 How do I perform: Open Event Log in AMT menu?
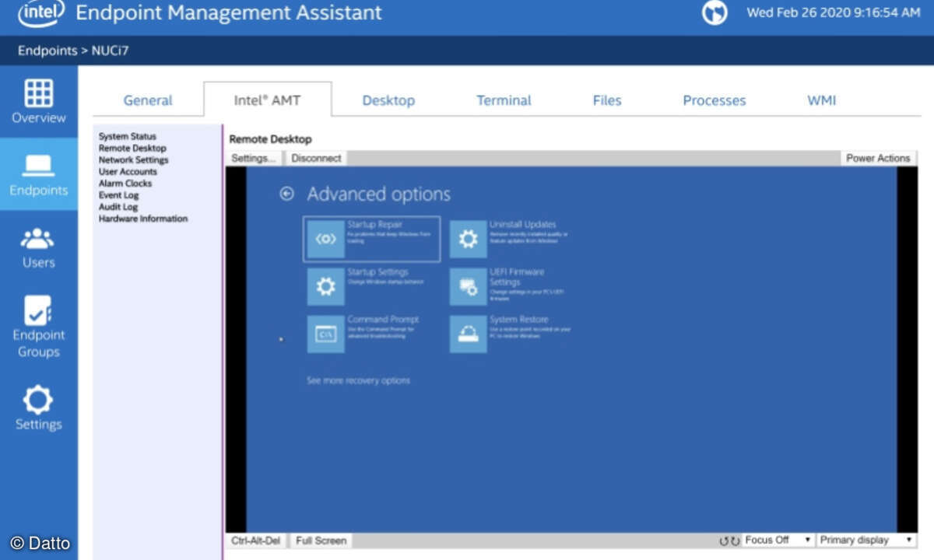(119, 195)
